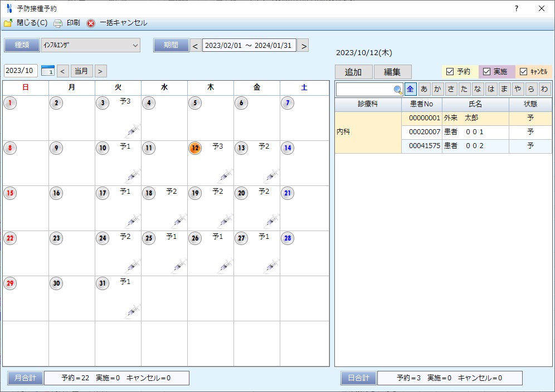Click the syringe icon on October 31
Viewport: 555px width, 392px height.
(133, 311)
